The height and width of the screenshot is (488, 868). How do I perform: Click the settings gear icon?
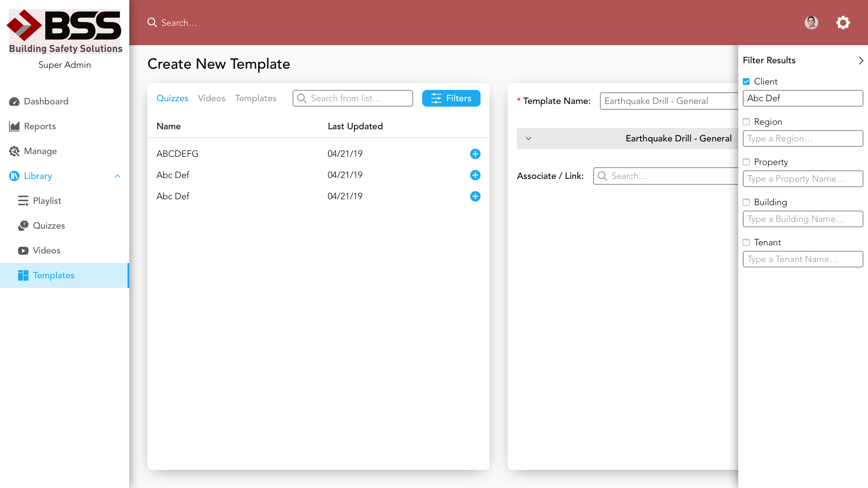(843, 23)
